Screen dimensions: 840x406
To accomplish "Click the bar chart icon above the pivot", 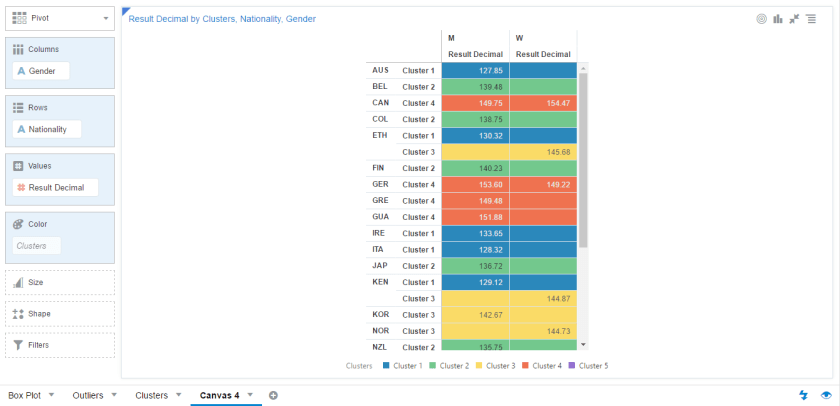I will pos(777,18).
